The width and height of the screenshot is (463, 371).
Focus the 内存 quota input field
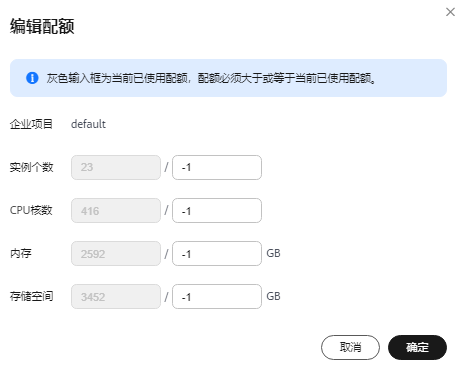[x=217, y=253]
